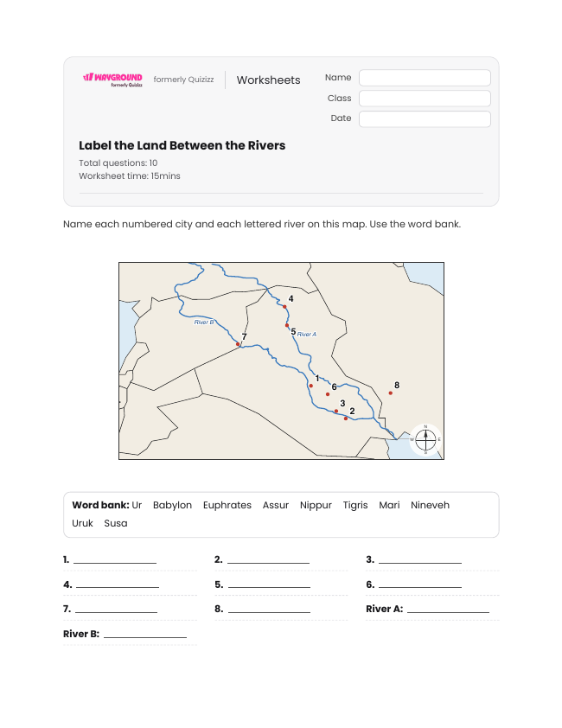Click the Wayground logo
Viewport: 562px width, 728px height.
[112, 79]
